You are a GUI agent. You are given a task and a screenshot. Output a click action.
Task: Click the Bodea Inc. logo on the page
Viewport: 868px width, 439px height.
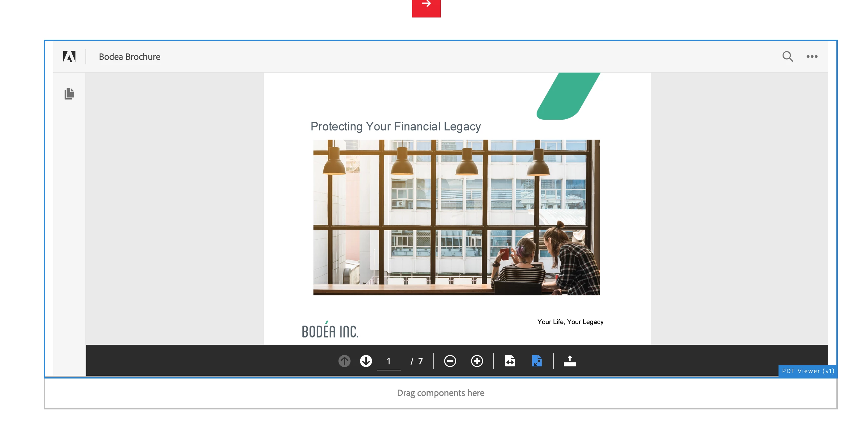[x=330, y=330]
